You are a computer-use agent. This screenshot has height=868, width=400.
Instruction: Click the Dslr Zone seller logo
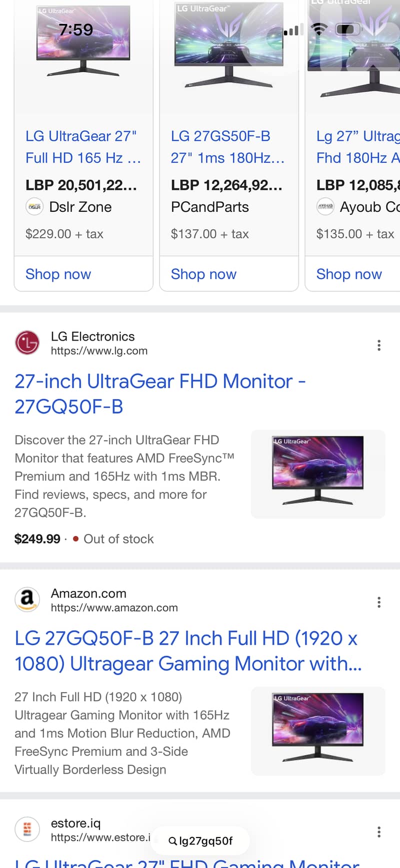34,207
